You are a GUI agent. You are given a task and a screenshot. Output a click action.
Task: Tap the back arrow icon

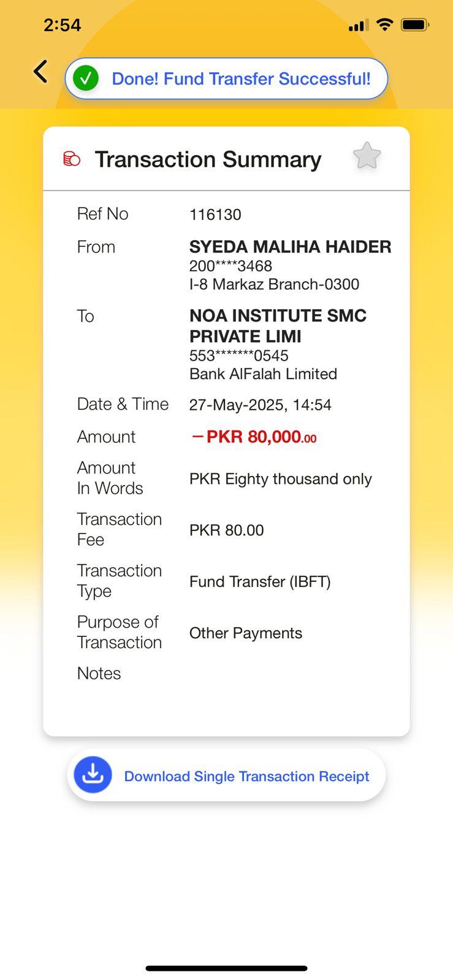pyautogui.click(x=40, y=72)
